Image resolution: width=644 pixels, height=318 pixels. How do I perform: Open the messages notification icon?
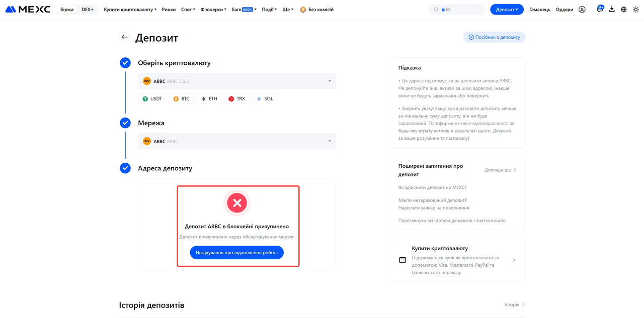point(600,9)
